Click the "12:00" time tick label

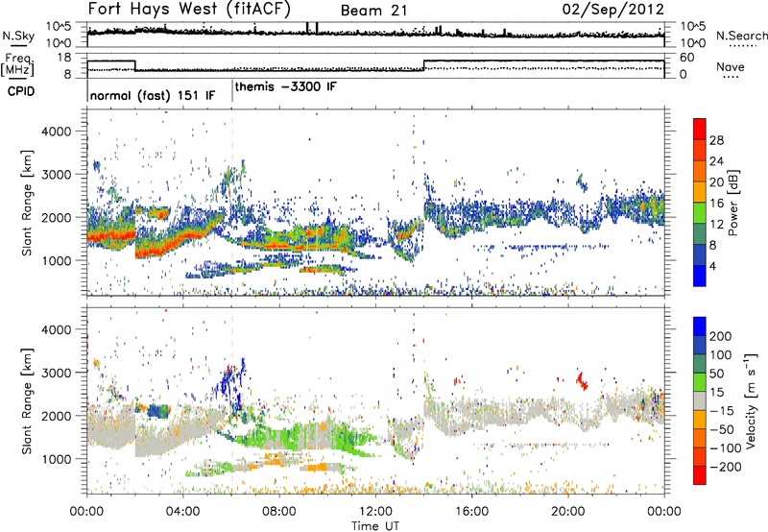pyautogui.click(x=375, y=512)
